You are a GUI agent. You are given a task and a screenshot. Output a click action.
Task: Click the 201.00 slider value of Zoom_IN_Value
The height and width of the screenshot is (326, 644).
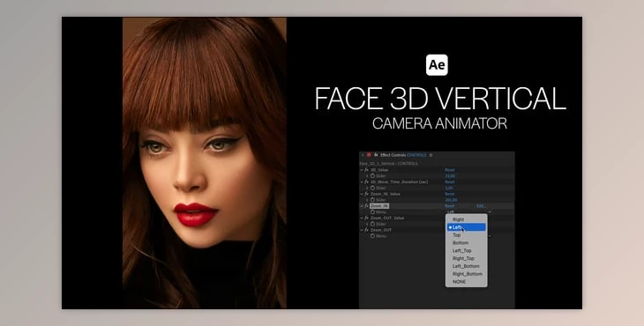coord(451,200)
